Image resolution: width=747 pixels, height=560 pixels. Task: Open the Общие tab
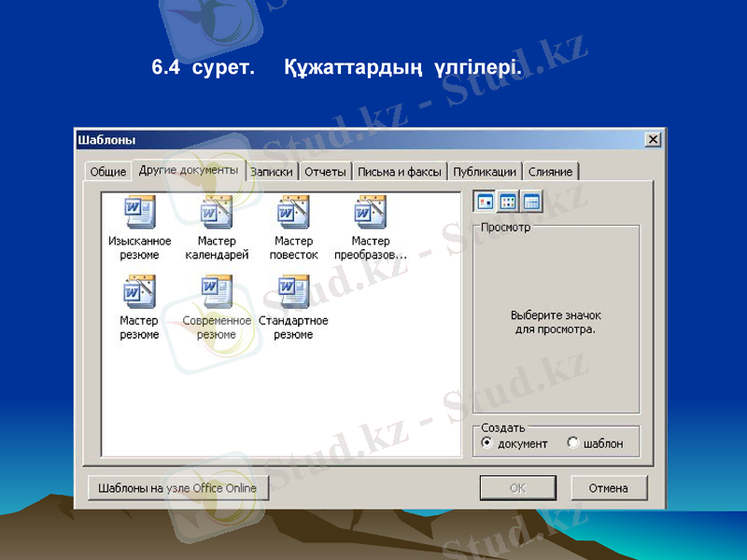[108, 173]
